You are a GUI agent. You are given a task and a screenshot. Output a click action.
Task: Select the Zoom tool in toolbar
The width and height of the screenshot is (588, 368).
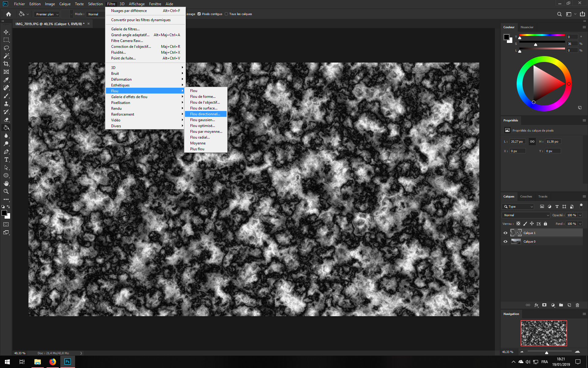point(6,191)
